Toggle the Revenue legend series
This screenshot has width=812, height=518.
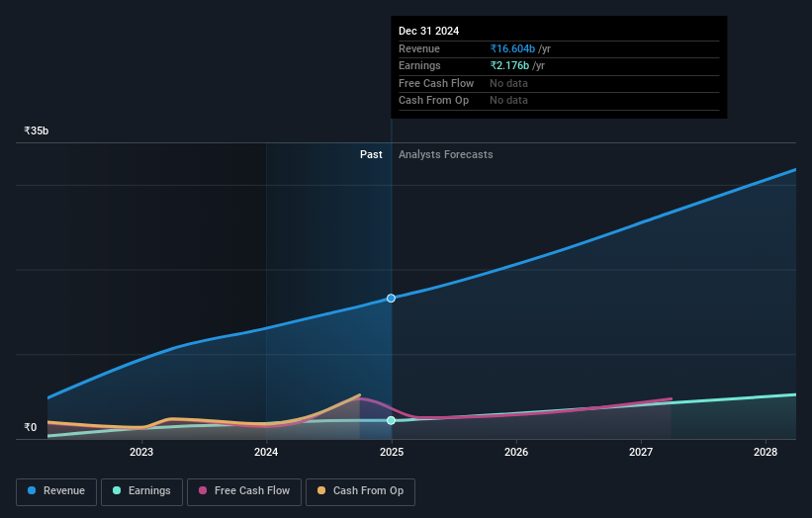pos(56,491)
